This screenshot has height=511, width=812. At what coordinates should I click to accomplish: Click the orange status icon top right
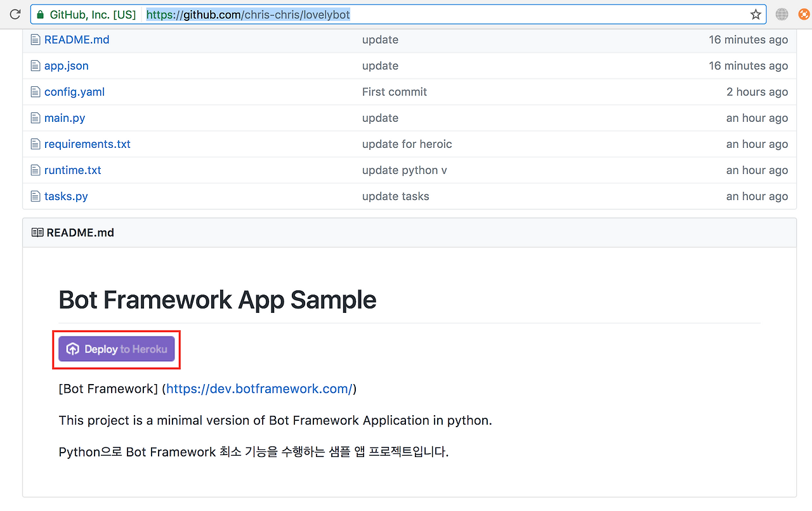click(804, 13)
